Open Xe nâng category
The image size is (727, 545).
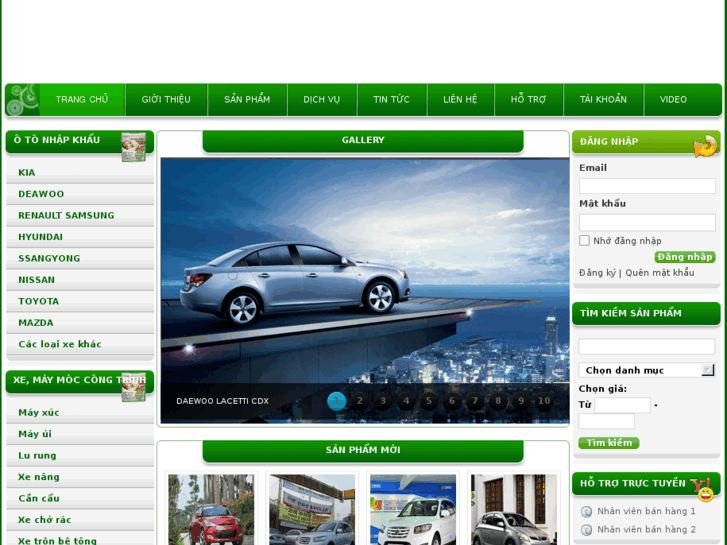39,477
